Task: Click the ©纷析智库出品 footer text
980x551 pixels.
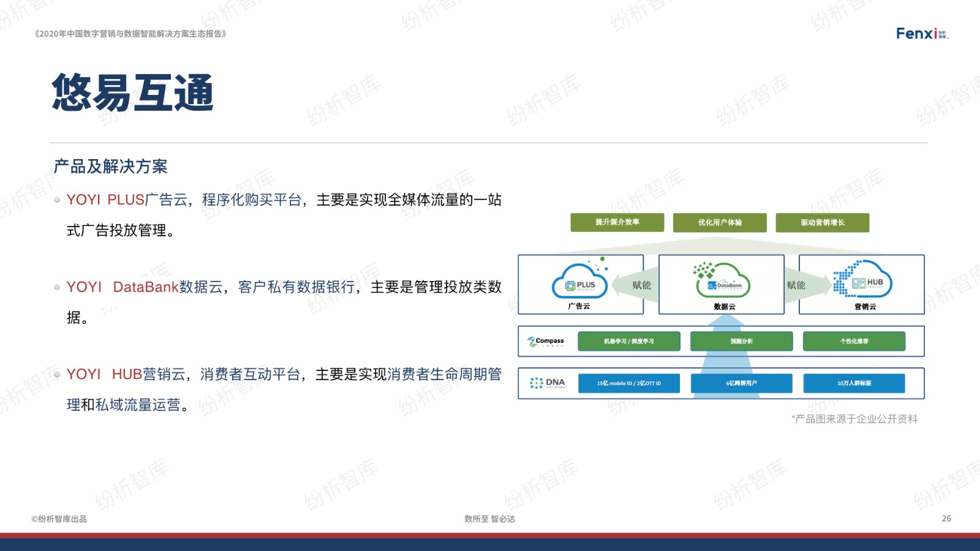Action: [59, 519]
